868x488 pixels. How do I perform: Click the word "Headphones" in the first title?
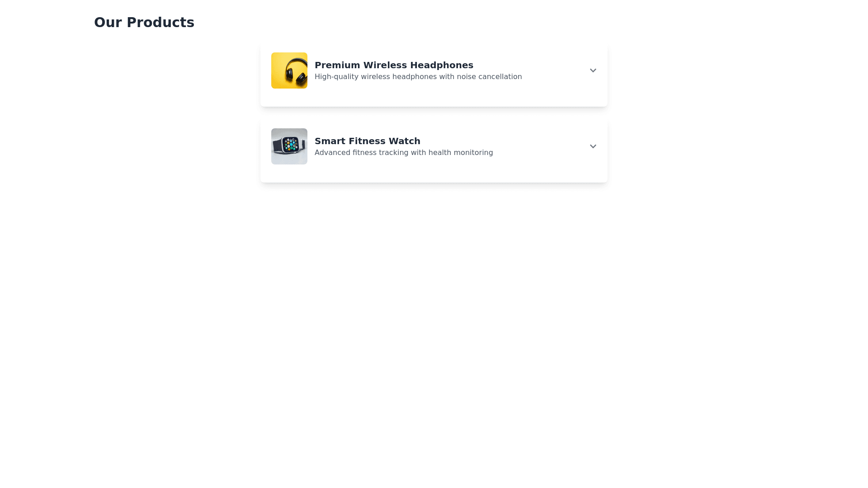pos(441,65)
